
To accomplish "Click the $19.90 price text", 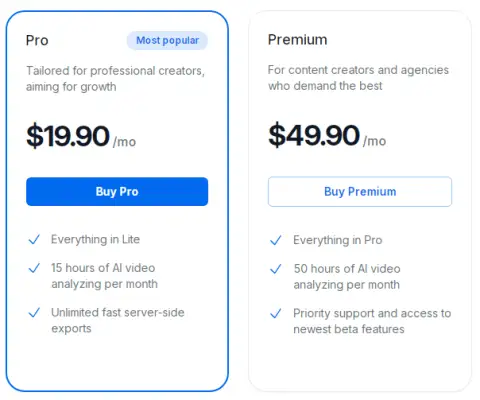I will (x=68, y=136).
